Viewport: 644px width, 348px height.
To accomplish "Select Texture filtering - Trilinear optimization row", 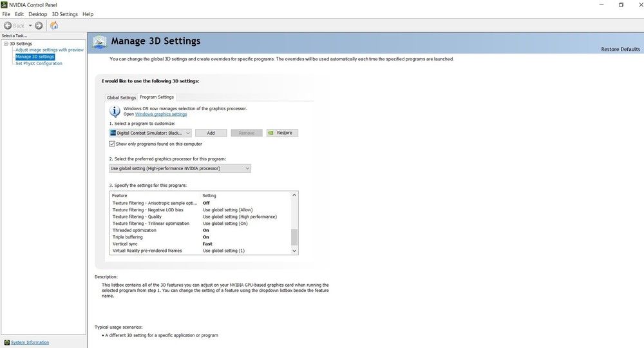I will [200, 224].
